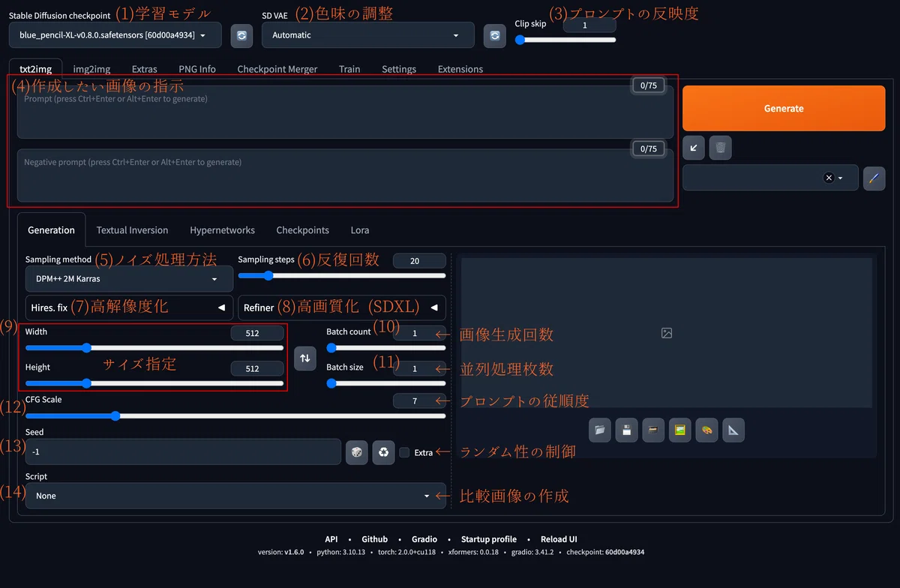
Task: Open the Github footer link
Action: (375, 539)
